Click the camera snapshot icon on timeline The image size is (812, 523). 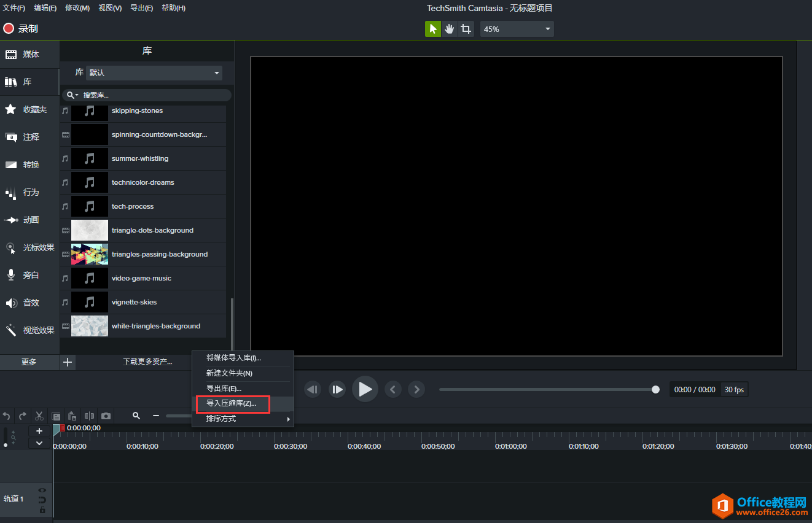point(106,416)
